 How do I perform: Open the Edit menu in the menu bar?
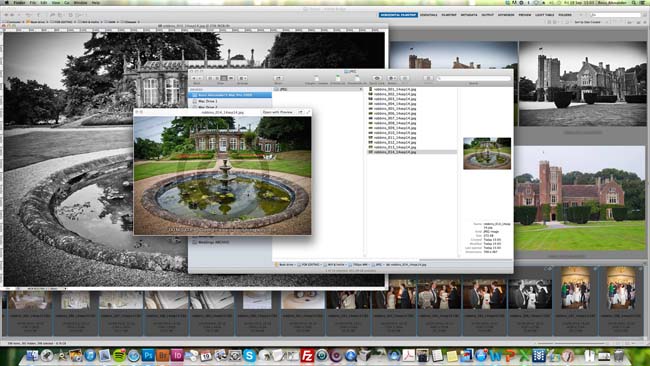coord(44,2)
